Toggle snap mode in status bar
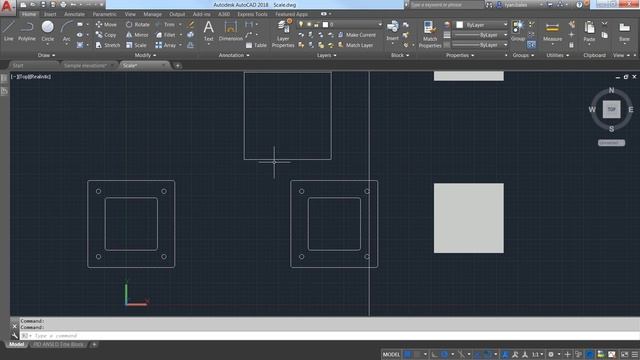Screen dimensions: 640x360 coord(417,354)
